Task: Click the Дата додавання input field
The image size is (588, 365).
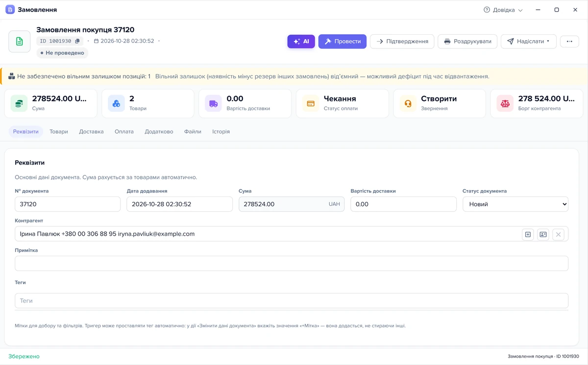Action: [179, 204]
